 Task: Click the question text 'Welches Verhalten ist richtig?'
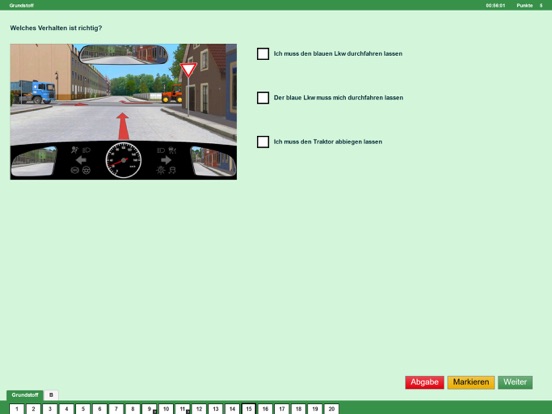coord(56,28)
